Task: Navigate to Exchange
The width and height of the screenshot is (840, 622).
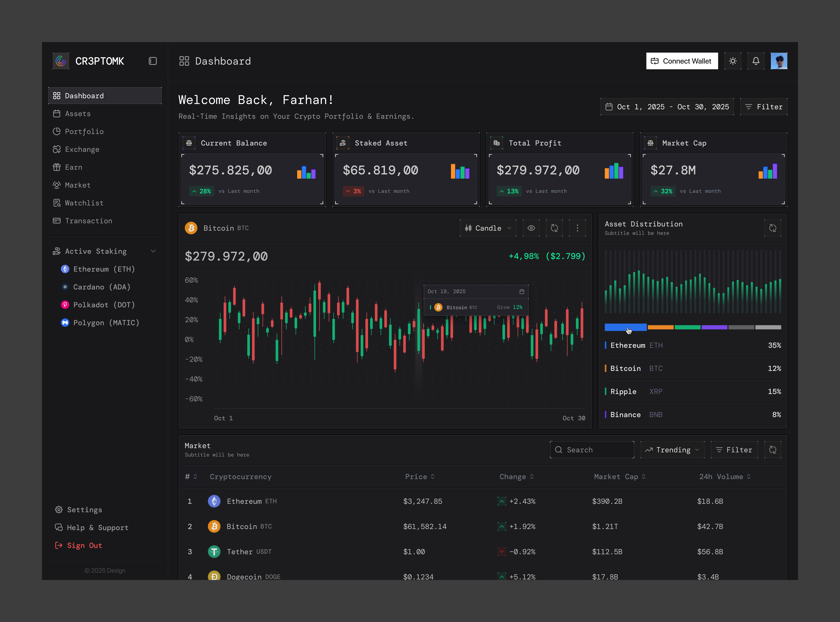Action: pyautogui.click(x=105, y=149)
